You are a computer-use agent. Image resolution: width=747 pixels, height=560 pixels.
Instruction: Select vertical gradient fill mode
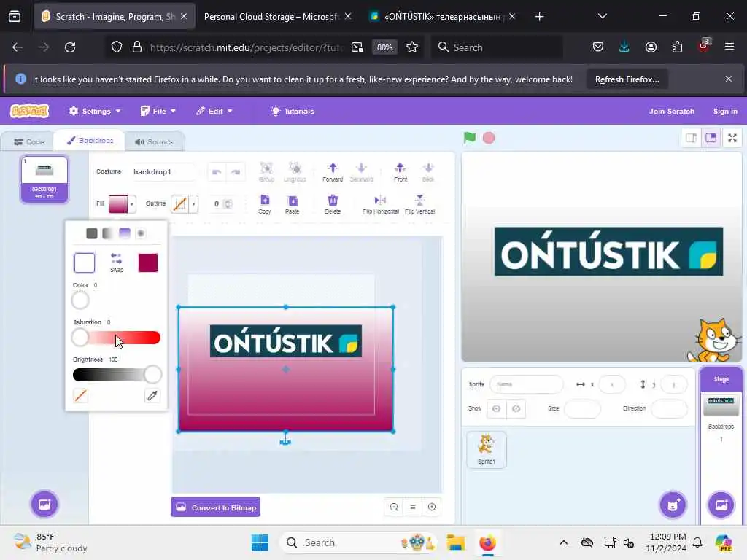point(124,233)
